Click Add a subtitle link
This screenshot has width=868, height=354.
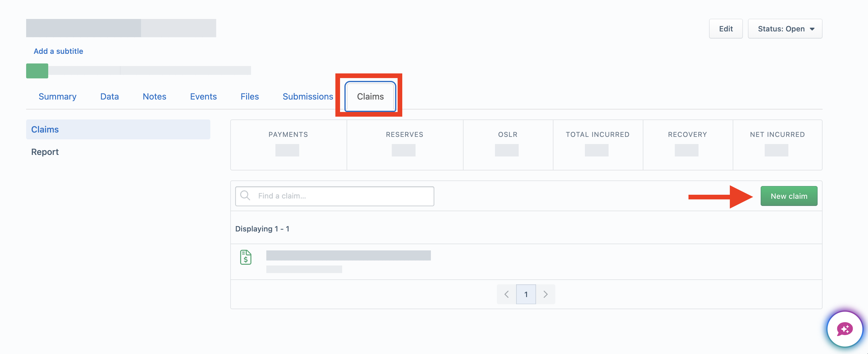(58, 51)
